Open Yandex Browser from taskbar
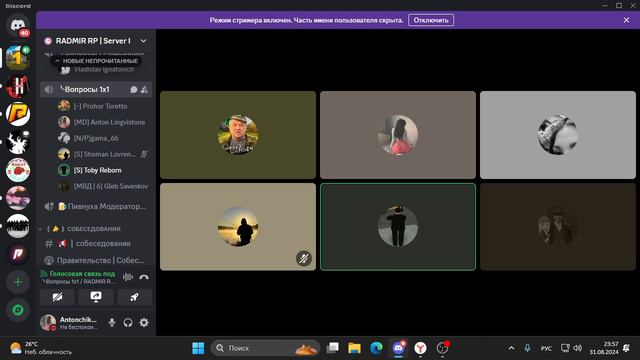Image resolution: width=640 pixels, height=360 pixels. [x=420, y=348]
